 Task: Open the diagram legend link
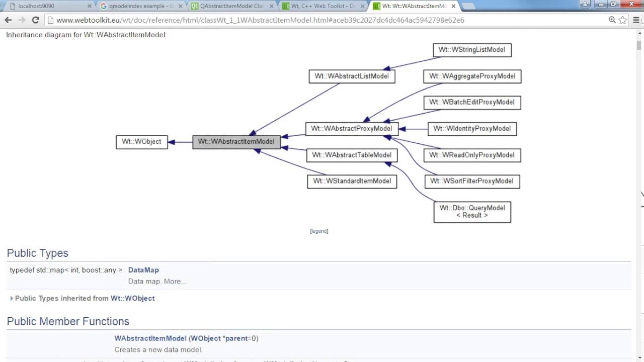[x=319, y=231]
